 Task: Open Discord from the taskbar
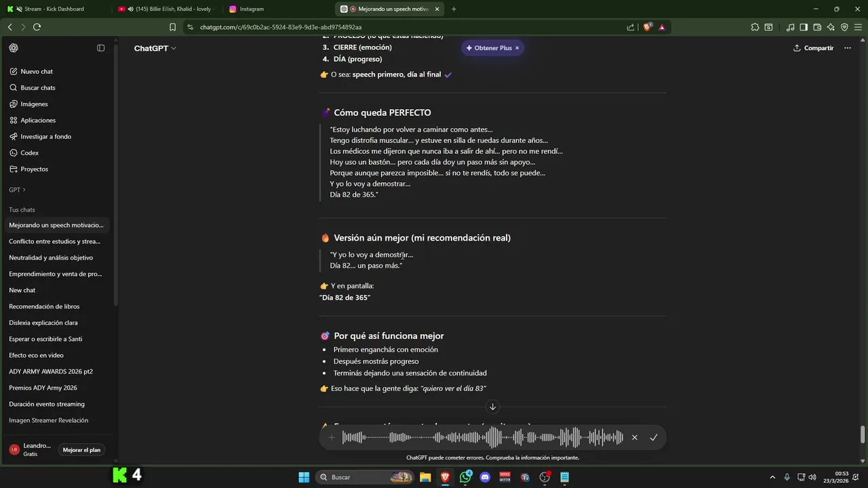(x=485, y=477)
